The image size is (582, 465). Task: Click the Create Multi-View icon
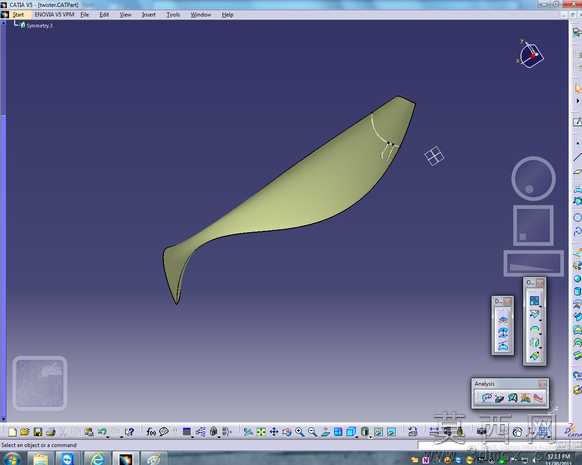pyautogui.click(x=338, y=432)
